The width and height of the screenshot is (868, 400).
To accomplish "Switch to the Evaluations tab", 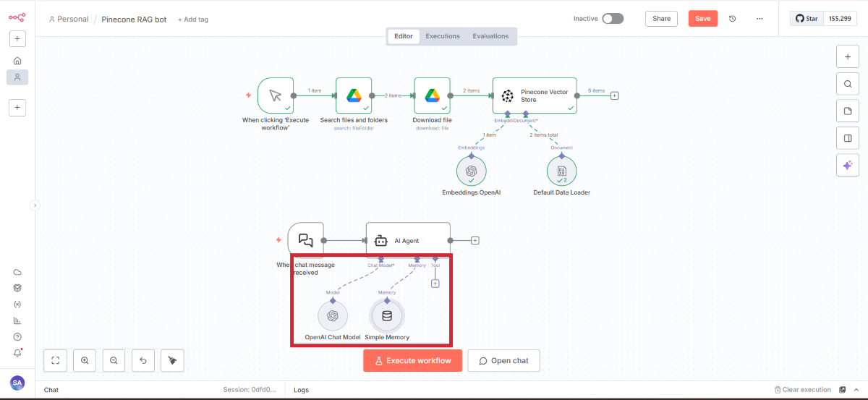I will 490,36.
